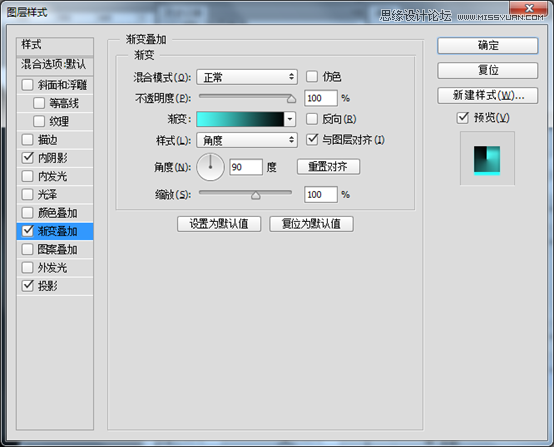Enable the 斜面和浮雕 checkbox
Image resolution: width=554 pixels, height=447 pixels.
[x=28, y=85]
